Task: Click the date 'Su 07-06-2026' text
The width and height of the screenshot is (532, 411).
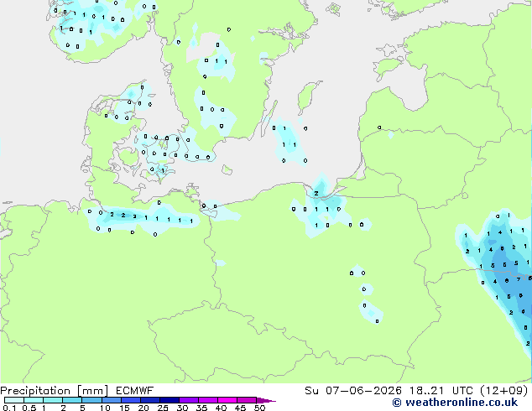Action: point(353,391)
